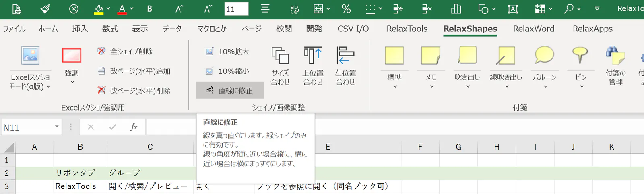Open the font color dropdown arrow
This screenshot has width=644, height=194.
[132, 9]
